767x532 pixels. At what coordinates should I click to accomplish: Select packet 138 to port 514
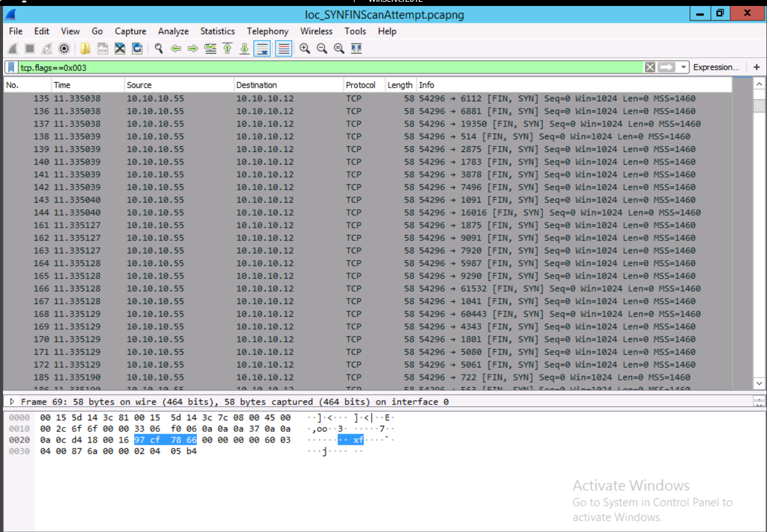pyautogui.click(x=367, y=137)
